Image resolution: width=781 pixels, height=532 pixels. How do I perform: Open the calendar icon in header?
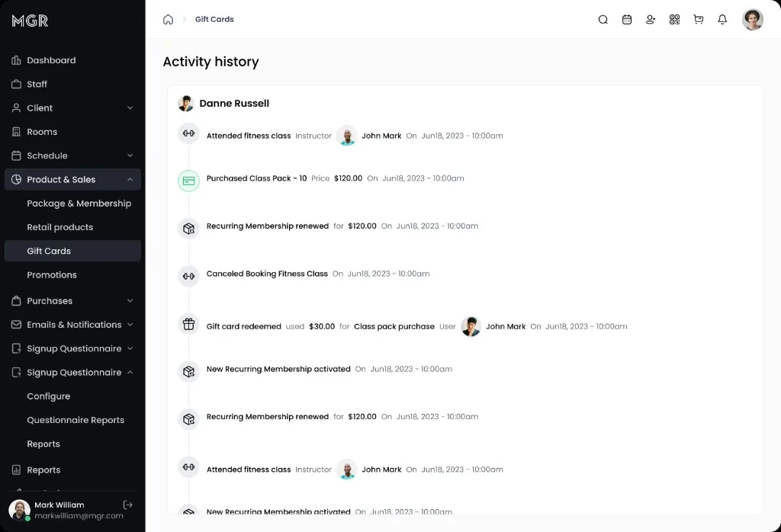627,19
